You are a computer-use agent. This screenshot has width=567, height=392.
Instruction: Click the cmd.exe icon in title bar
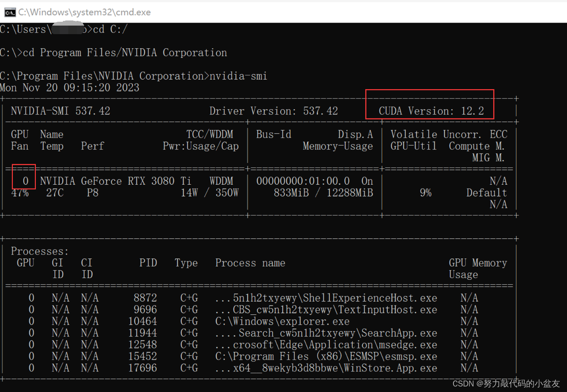pos(10,12)
